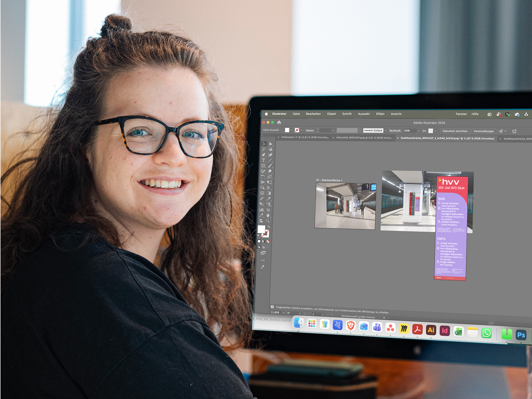
Task: Switch to Draw Behind mode
Action: [x=263, y=247]
